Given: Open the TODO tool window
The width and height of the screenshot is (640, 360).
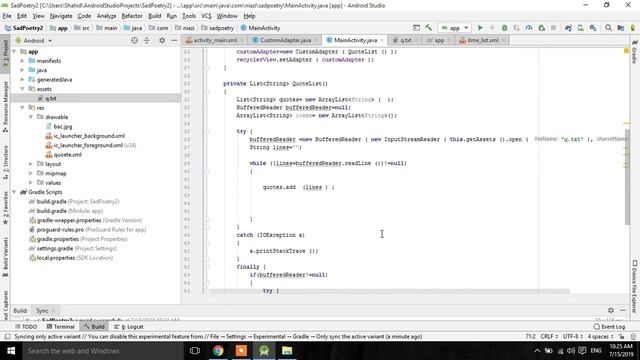Looking at the screenshot, I should 26,327.
